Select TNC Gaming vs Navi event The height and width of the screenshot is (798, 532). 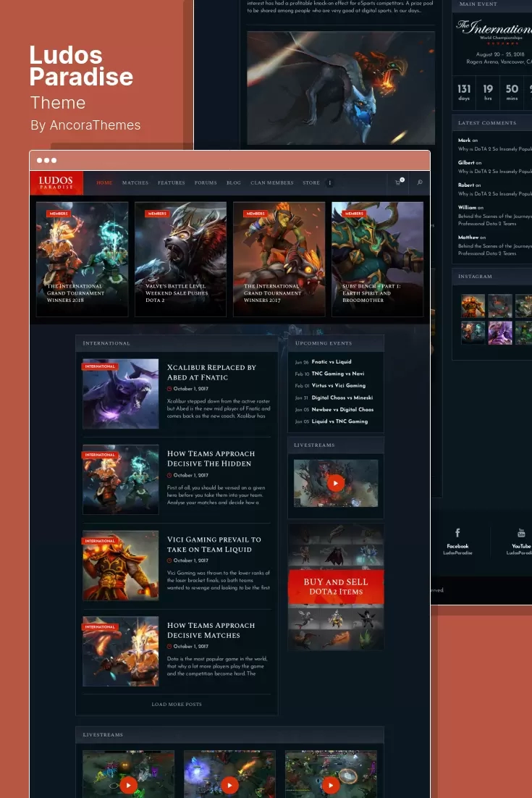pos(338,374)
